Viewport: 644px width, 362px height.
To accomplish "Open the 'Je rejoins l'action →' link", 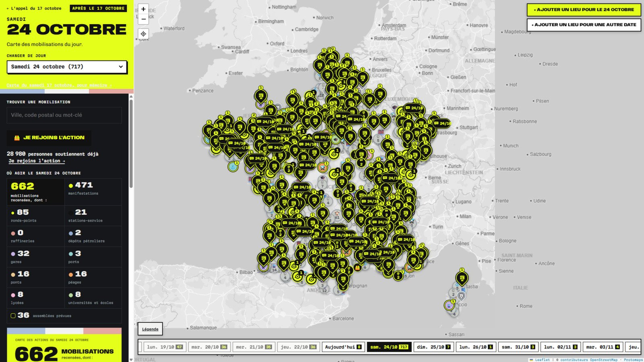I will click(37, 161).
